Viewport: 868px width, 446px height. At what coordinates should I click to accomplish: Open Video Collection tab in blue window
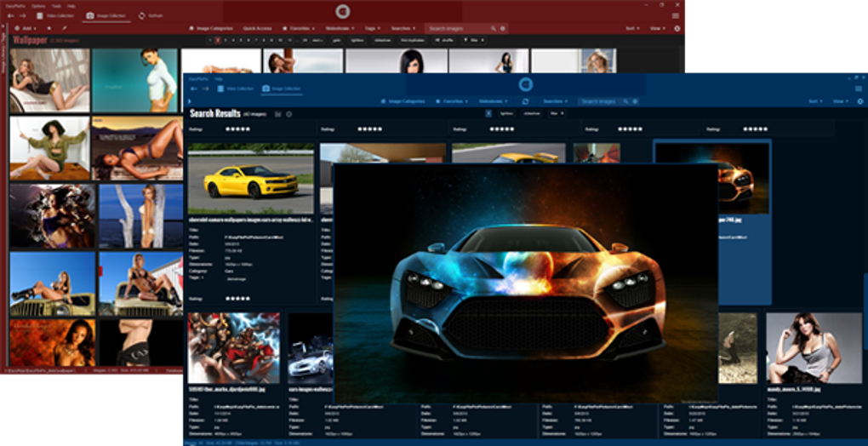click(x=235, y=89)
